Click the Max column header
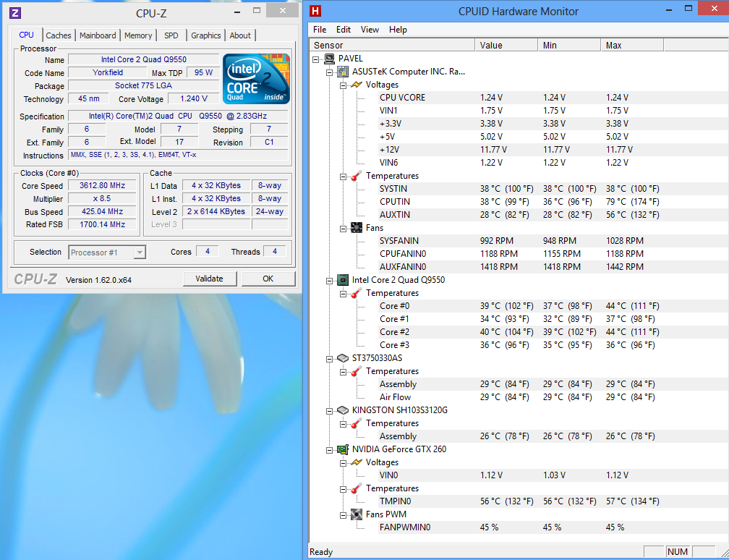The width and height of the screenshot is (729, 560). point(632,45)
